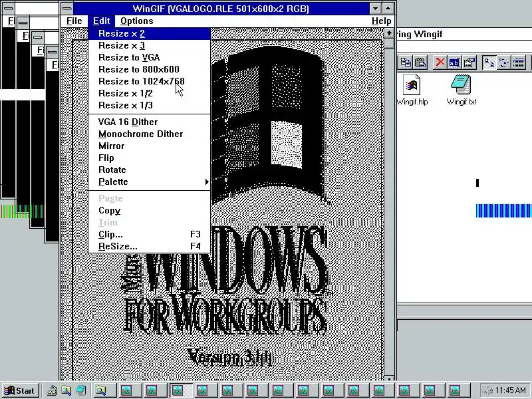Choose Mirror from the Edit menu
This screenshot has height=399, width=532.
tap(149, 146)
